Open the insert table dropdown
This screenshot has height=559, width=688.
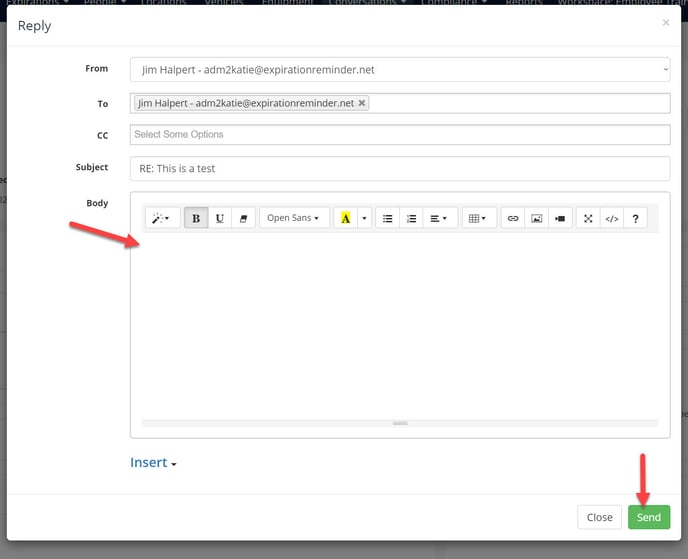(478, 218)
